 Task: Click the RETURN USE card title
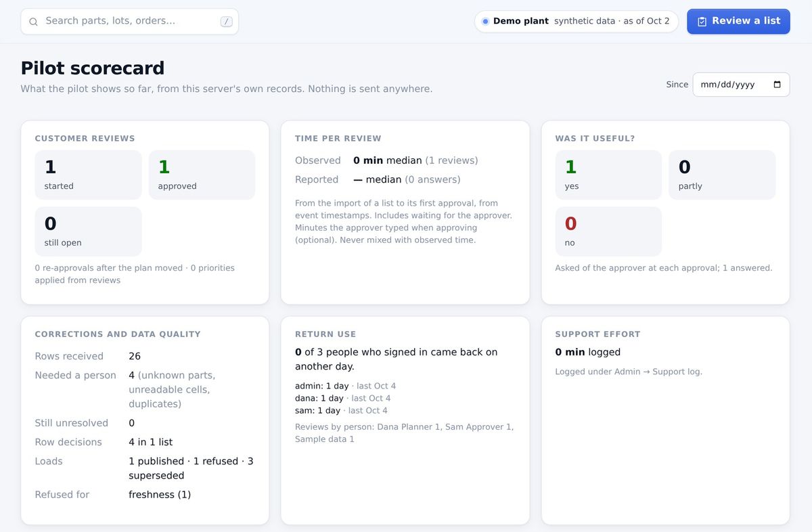pyautogui.click(x=325, y=334)
